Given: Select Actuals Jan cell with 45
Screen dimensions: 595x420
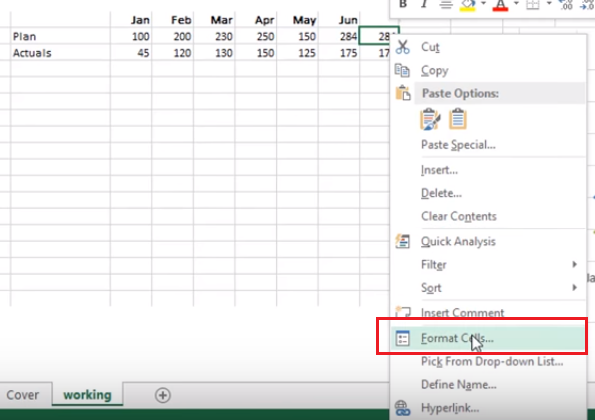Looking at the screenshot, I should (131, 53).
